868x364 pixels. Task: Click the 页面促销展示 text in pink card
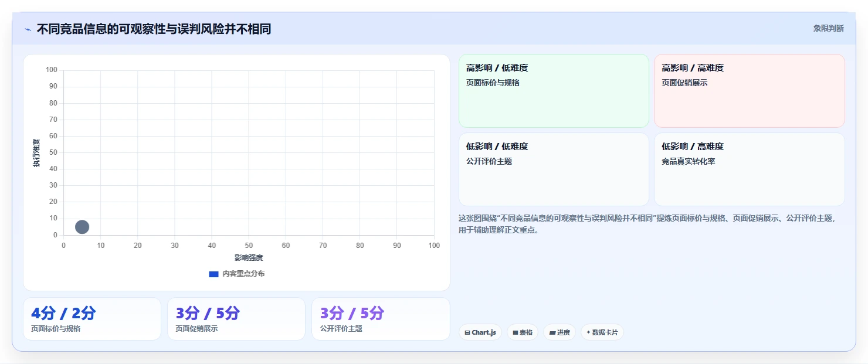[x=684, y=83]
